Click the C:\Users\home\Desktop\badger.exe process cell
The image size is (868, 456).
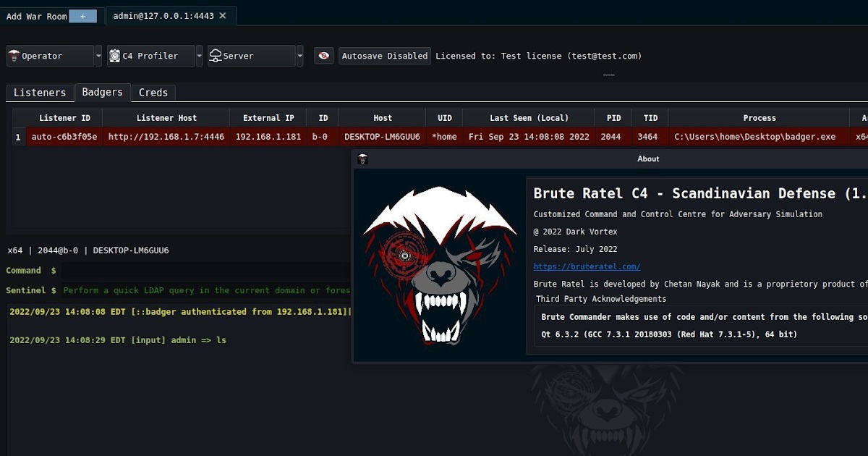[759, 136]
